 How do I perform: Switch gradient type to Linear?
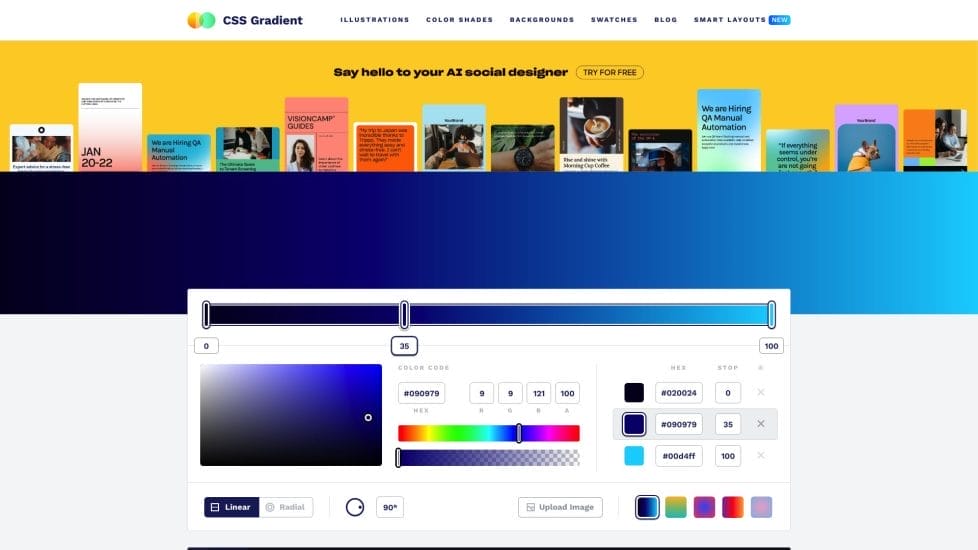231,507
